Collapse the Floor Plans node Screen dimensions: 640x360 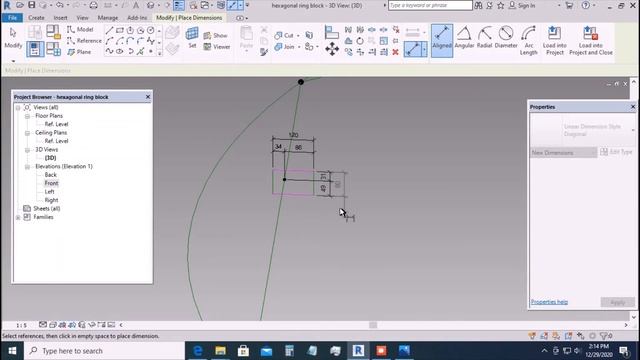27,116
